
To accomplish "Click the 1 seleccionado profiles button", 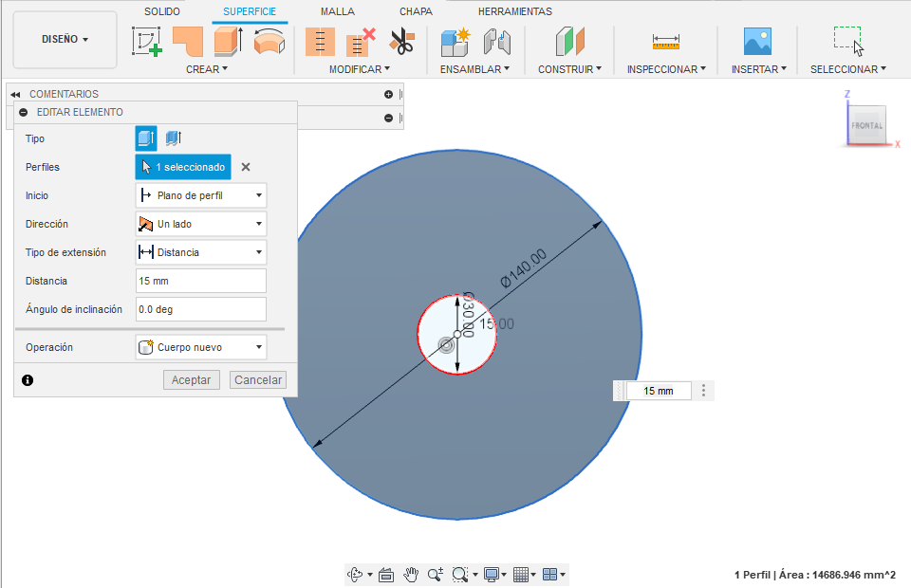I will click(183, 167).
